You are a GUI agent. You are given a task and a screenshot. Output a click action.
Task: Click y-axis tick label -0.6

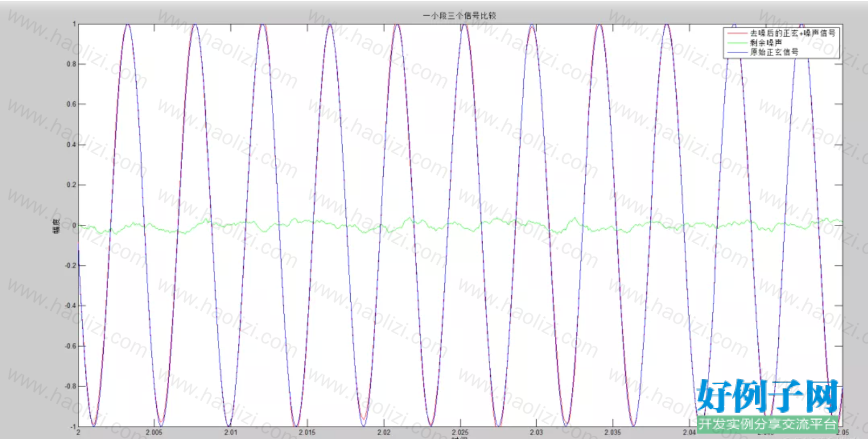(x=70, y=346)
